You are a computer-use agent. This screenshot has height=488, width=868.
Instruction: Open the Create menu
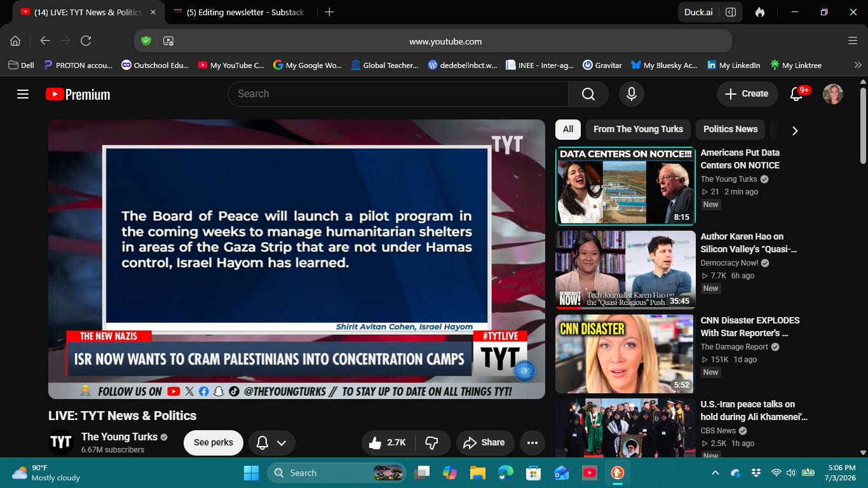[x=747, y=94]
